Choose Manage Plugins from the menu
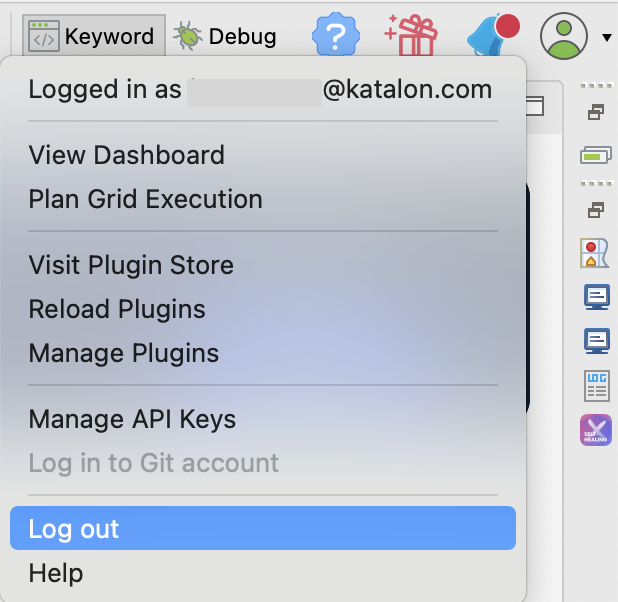This screenshot has height=602, width=618. (x=124, y=353)
